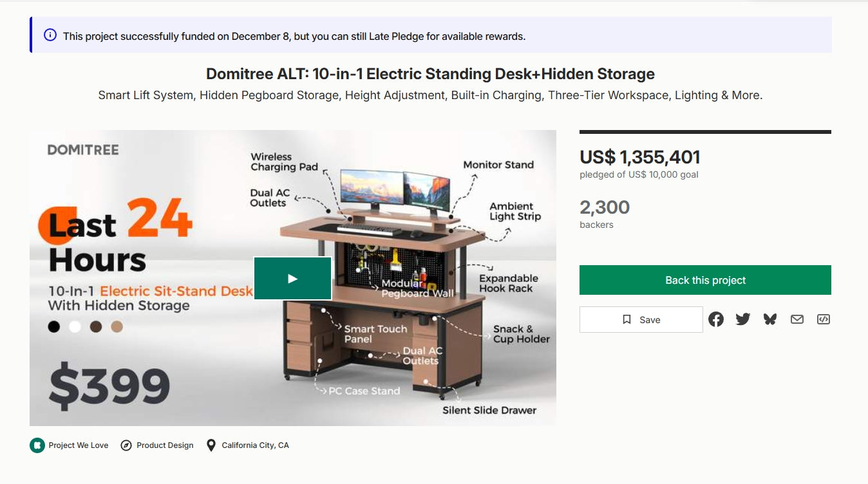
Task: Click the Domitree ALT project title
Action: pos(430,74)
